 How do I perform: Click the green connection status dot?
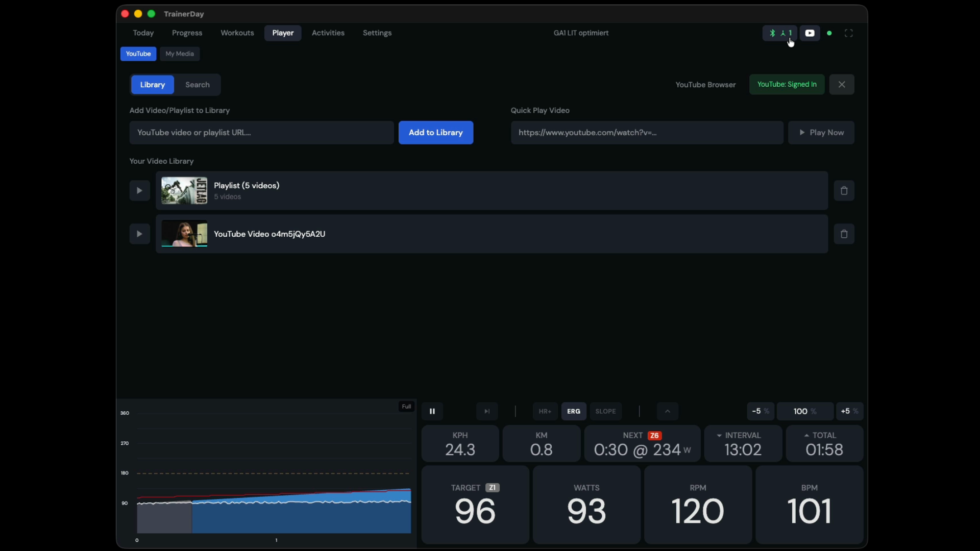[x=829, y=33]
